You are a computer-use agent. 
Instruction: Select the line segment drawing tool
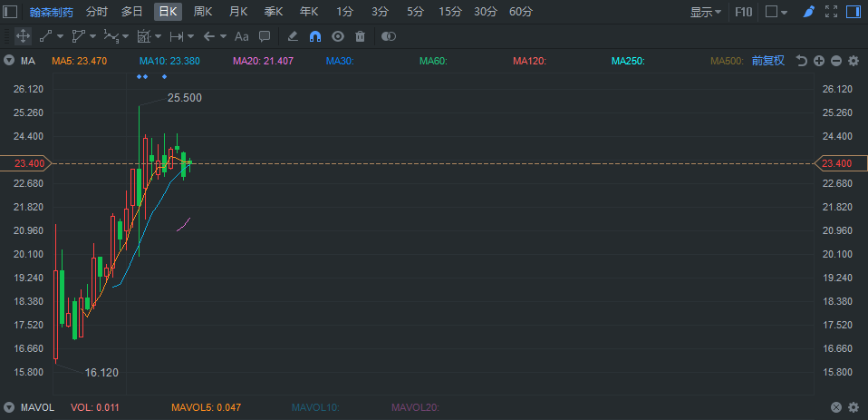[x=45, y=36]
